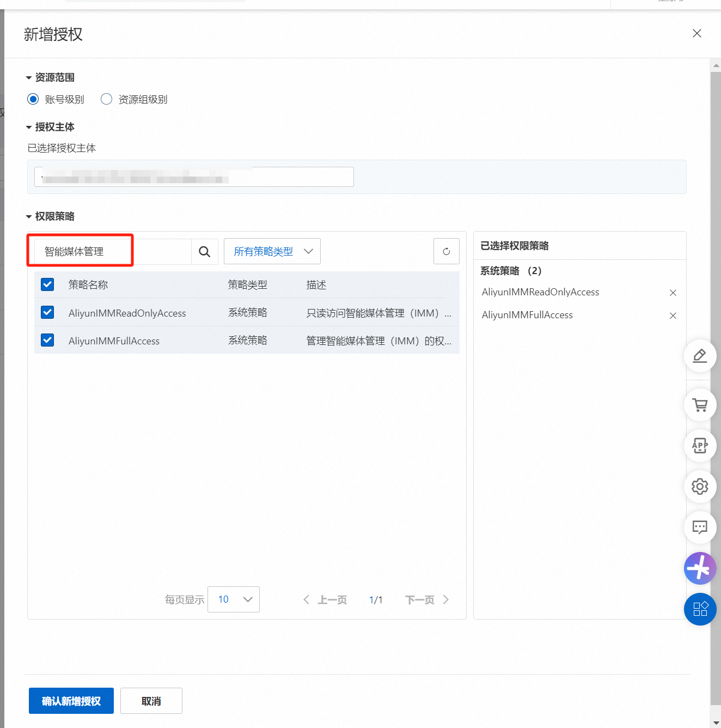The height and width of the screenshot is (728, 721).
Task: Click page indicator 1/1
Action: click(376, 600)
